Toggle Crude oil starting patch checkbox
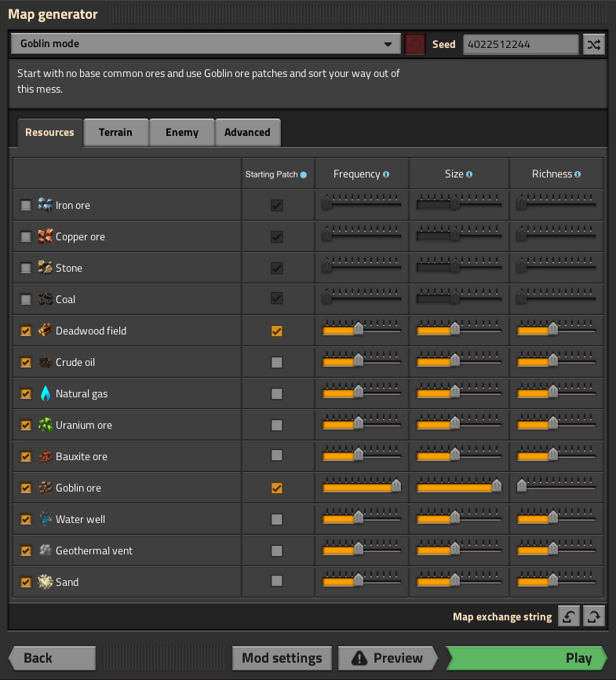This screenshot has width=616, height=680. (x=276, y=362)
